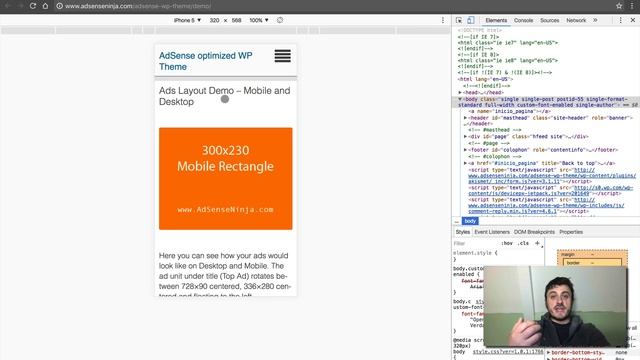This screenshot has height=360, width=640.
Task: Select the element.style rule
Action: click(x=475, y=253)
